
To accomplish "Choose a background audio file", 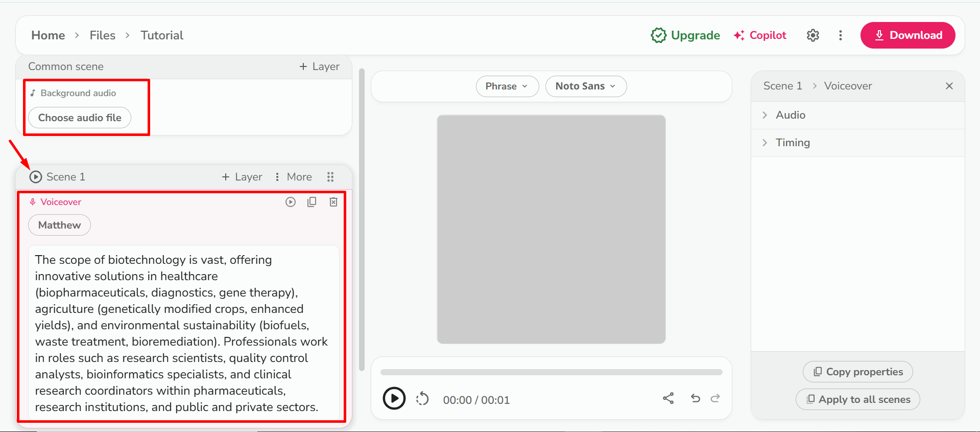I will tap(80, 118).
